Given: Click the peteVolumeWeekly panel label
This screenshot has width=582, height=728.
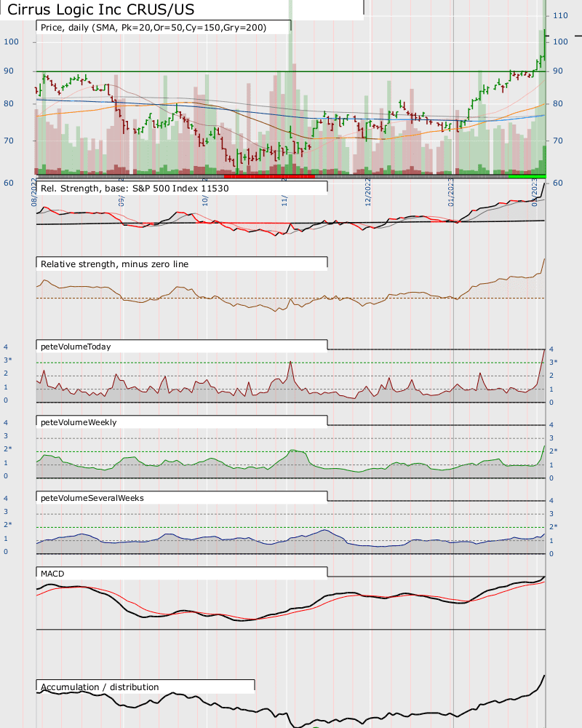Looking at the screenshot, I should (x=79, y=422).
